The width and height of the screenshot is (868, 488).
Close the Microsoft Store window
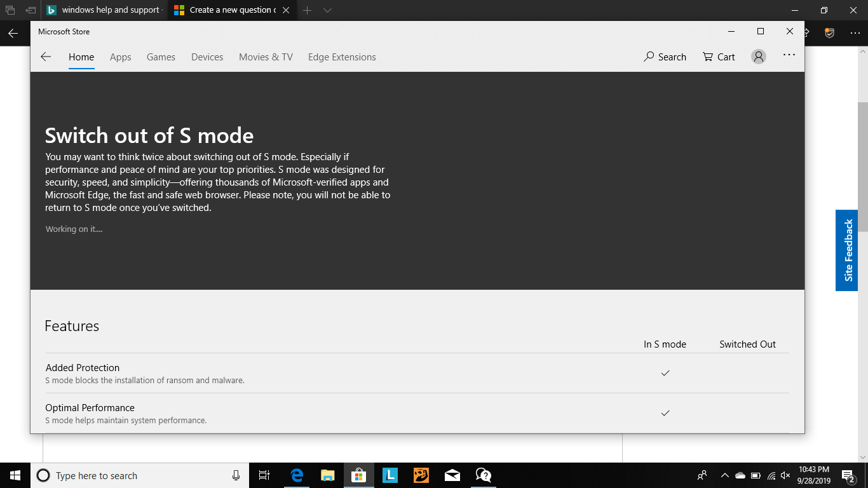(x=790, y=31)
